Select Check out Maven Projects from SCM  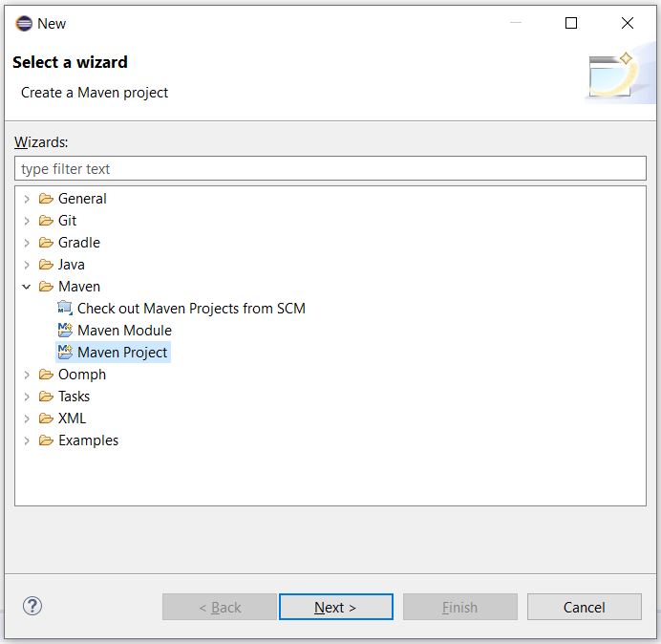point(191,309)
